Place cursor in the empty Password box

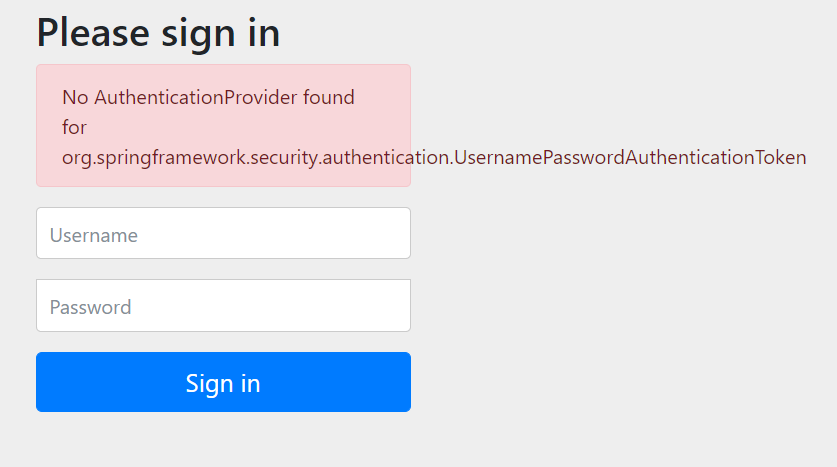click(x=223, y=305)
